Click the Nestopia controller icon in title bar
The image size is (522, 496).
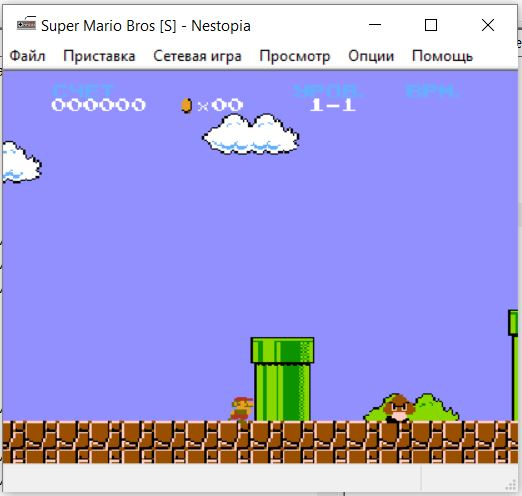tap(26, 24)
